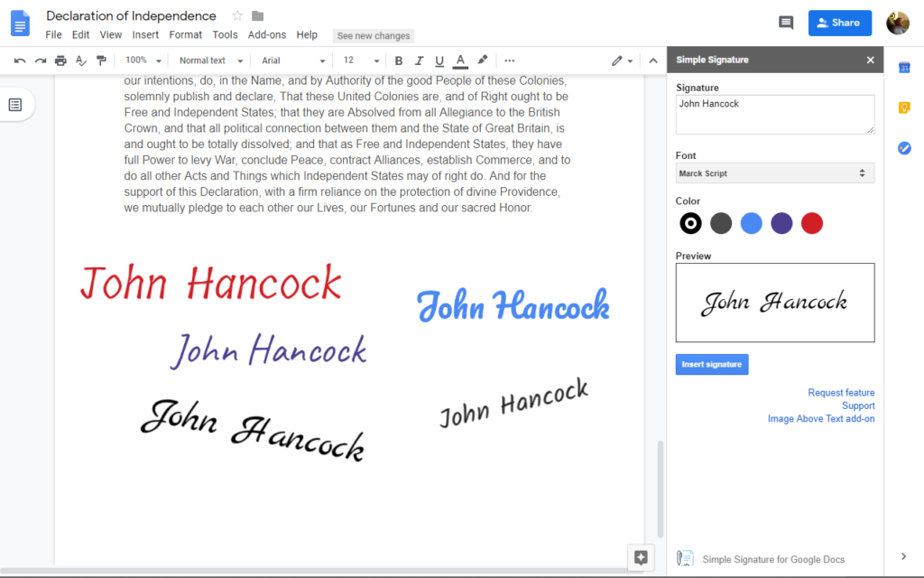The width and height of the screenshot is (924, 578).
Task: Open the Image Above Text add-on link
Action: coord(821,418)
